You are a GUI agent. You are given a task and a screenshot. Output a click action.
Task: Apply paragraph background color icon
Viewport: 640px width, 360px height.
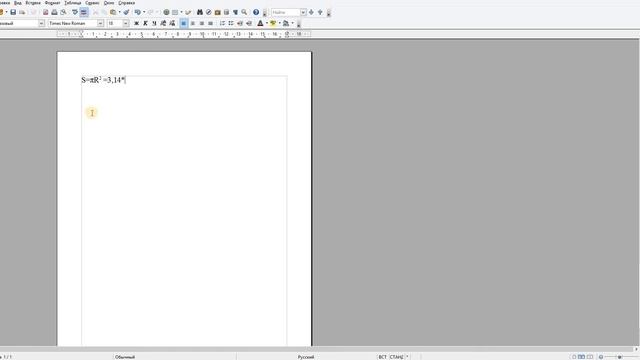click(286, 23)
